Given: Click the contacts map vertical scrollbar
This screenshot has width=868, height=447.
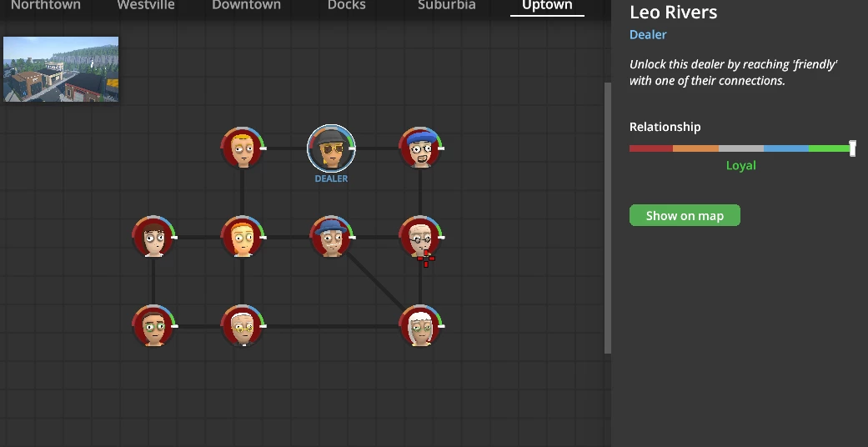Looking at the screenshot, I should (x=607, y=218).
